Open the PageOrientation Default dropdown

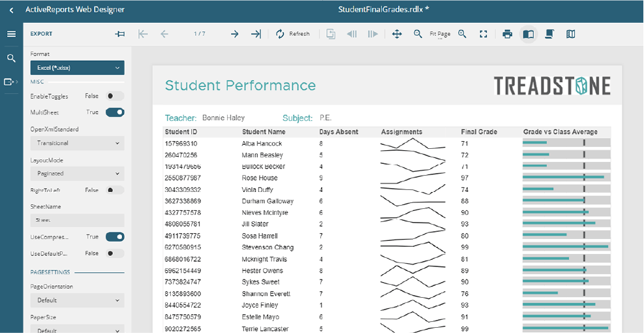[x=77, y=300]
